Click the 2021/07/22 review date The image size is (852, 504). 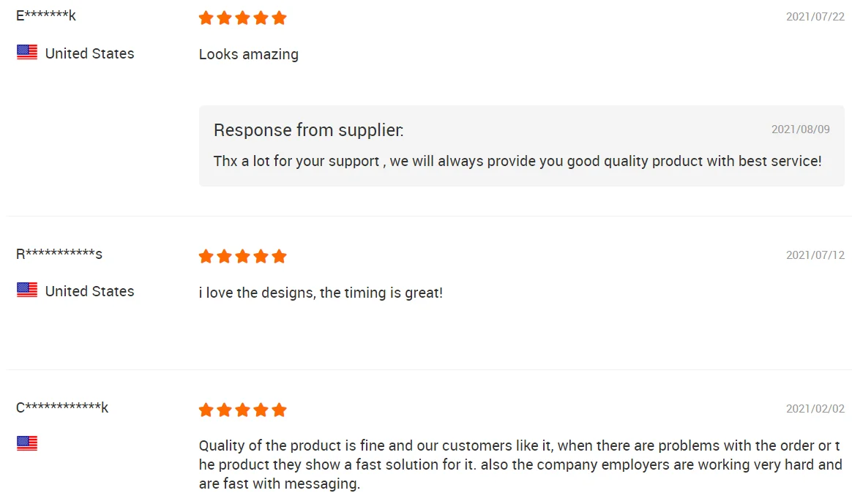point(815,16)
